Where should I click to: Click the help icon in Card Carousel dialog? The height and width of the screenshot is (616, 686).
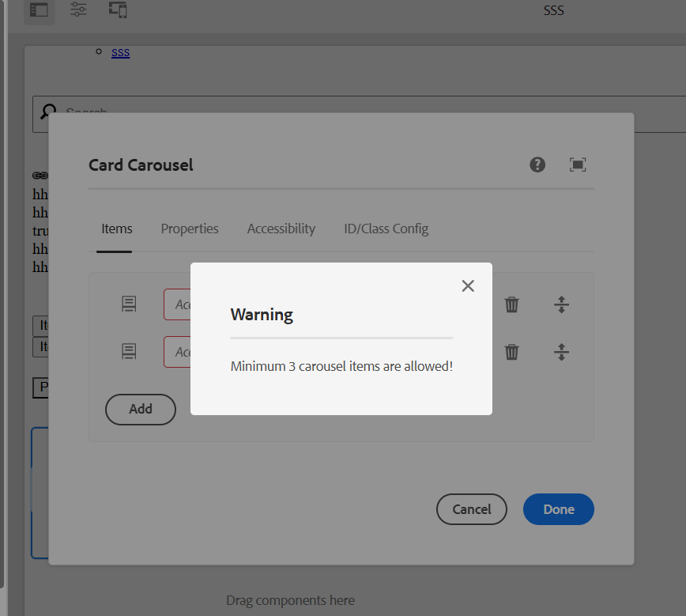click(x=537, y=164)
